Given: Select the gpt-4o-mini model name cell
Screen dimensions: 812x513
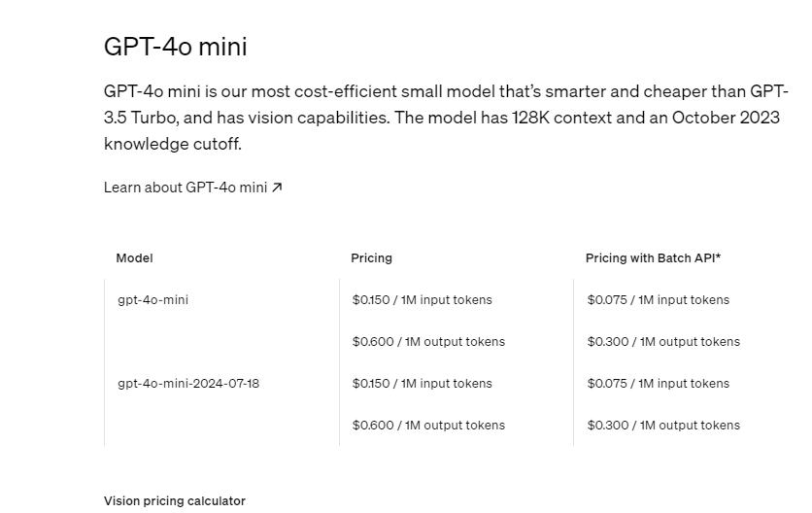Looking at the screenshot, I should coord(152,300).
